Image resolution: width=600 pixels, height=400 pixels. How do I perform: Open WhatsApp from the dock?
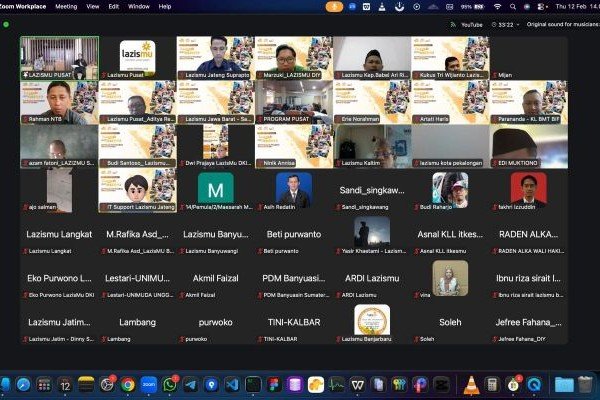tap(170, 384)
